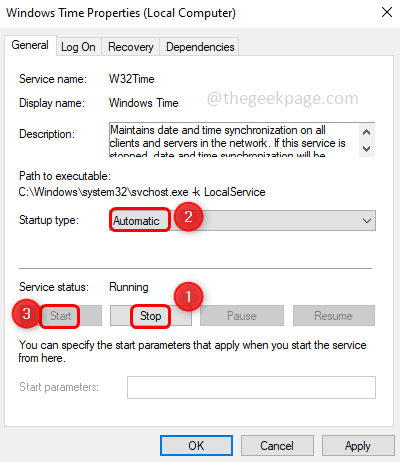400x462 pixels.
Task: Click inside the service description text
Action: click(233, 140)
